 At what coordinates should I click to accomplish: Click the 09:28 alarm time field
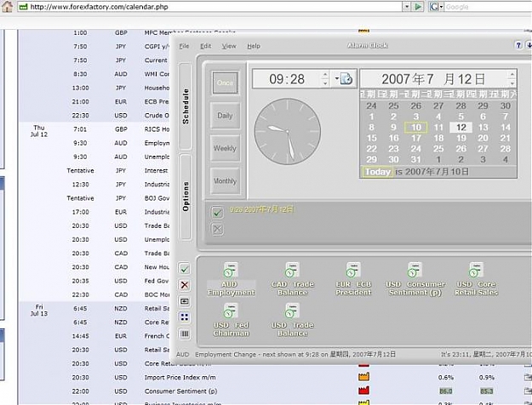click(287, 79)
